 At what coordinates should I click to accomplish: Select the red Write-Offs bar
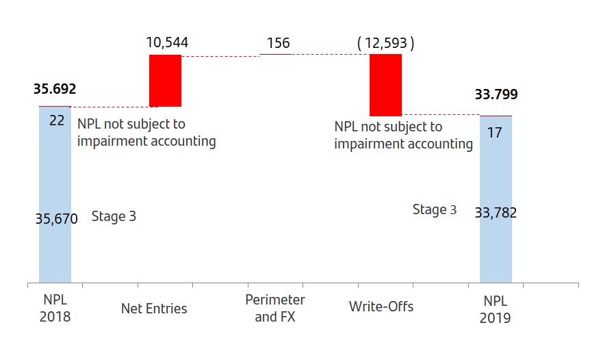385,85
